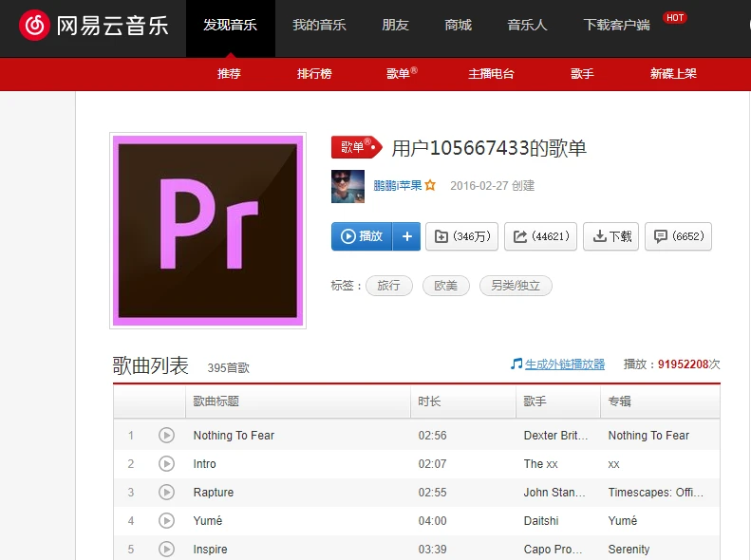
Task: Select 新碟上架 in the red sub-navigation
Action: [673, 73]
